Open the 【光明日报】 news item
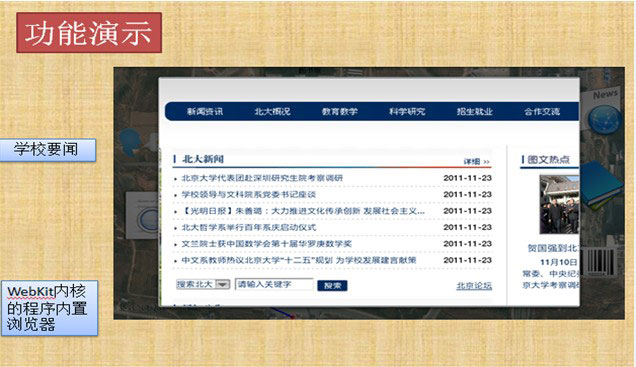This screenshot has height=367, width=636. click(303, 211)
